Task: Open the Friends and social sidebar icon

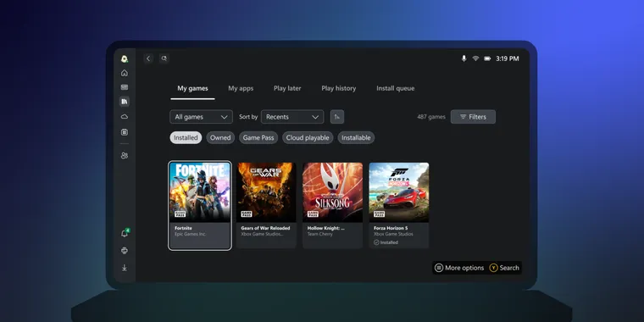Action: (x=125, y=156)
